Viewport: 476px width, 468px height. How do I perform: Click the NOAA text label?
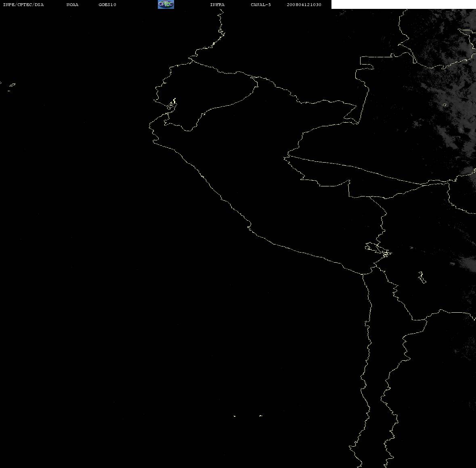point(72,4)
